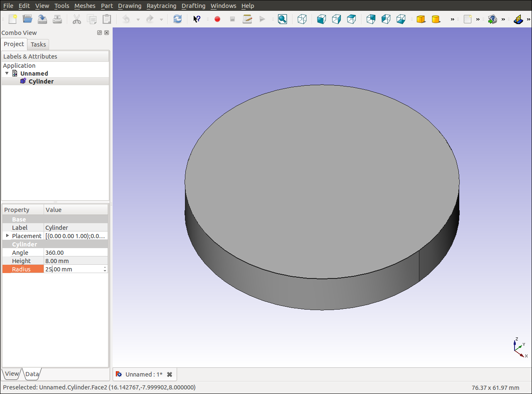
Task: Refresh and recompute the document
Action: coord(177,19)
